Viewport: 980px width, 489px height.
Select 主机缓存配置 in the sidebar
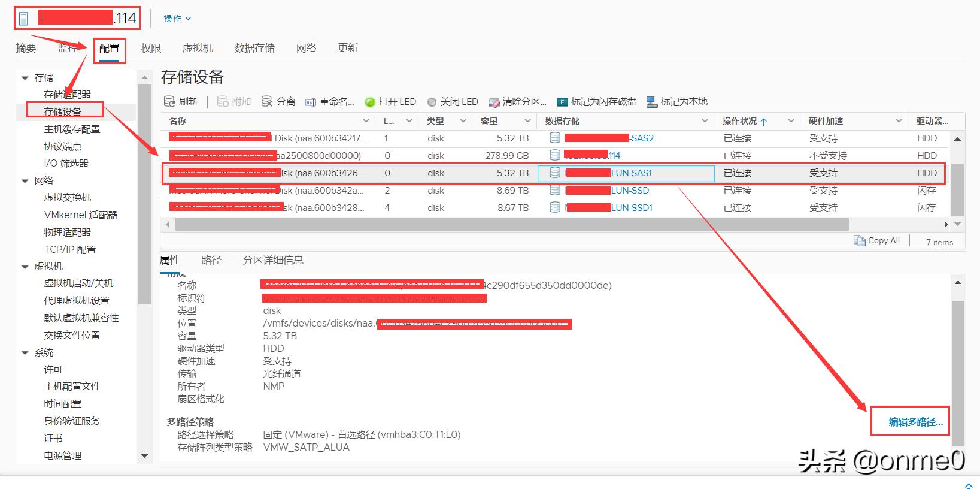coord(72,129)
